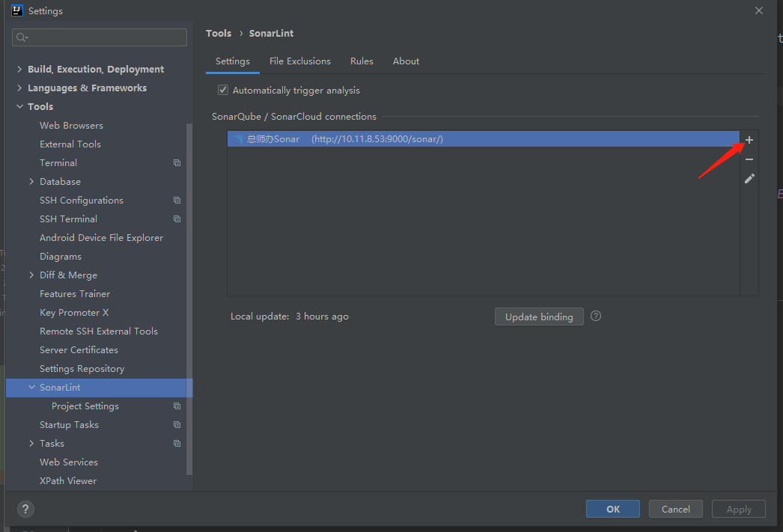Click the project-level icon beside Terminal
Screen dimensions: 783x532
[177, 162]
